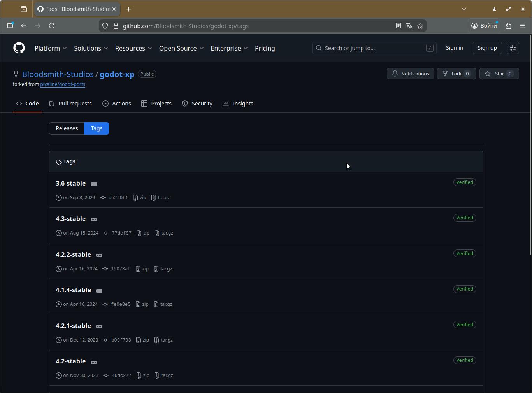This screenshot has width=532, height=393.
Task: Open the godot-xp repository link
Action: [x=117, y=74]
